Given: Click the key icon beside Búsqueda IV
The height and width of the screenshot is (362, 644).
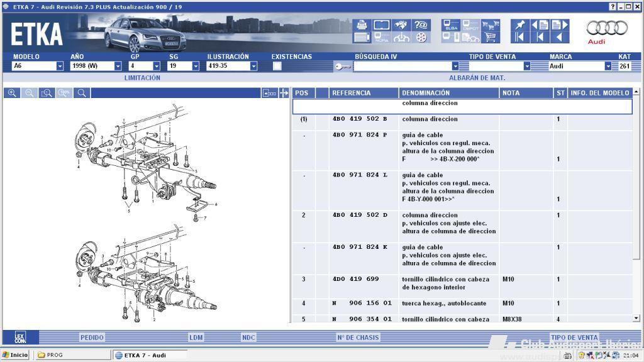Looking at the screenshot, I should pyautogui.click(x=343, y=67).
